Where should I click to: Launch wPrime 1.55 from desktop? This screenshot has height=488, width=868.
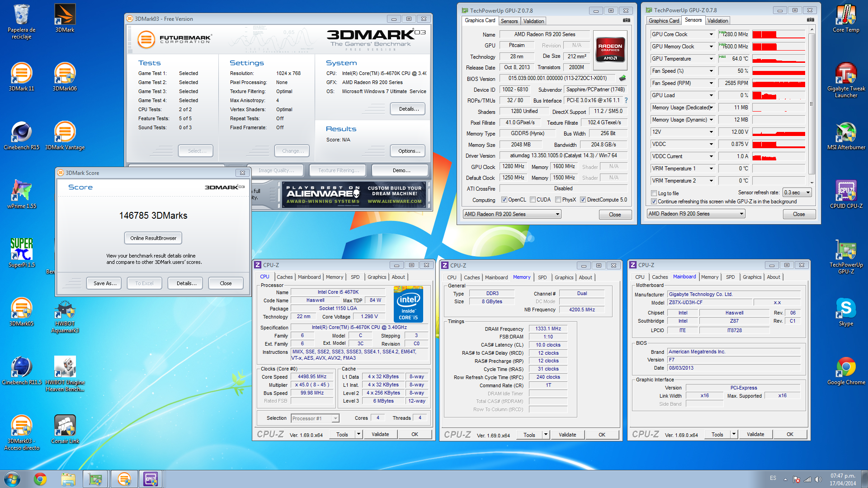(x=21, y=194)
